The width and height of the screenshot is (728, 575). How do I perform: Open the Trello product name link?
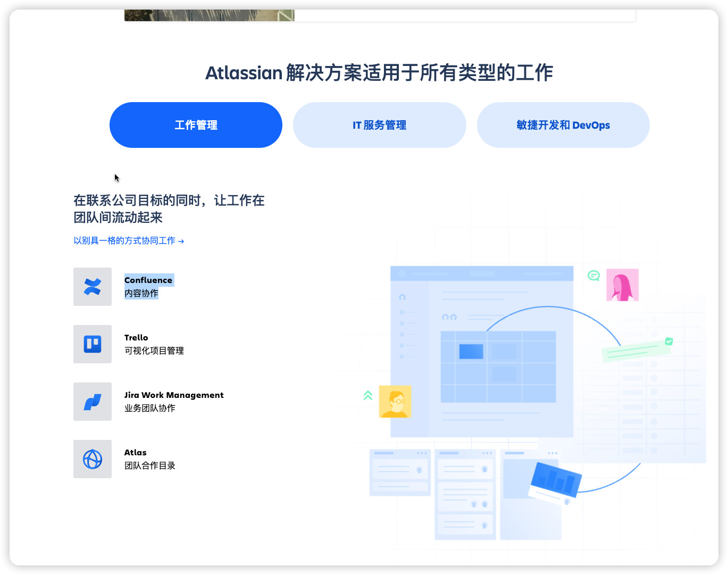coord(136,337)
